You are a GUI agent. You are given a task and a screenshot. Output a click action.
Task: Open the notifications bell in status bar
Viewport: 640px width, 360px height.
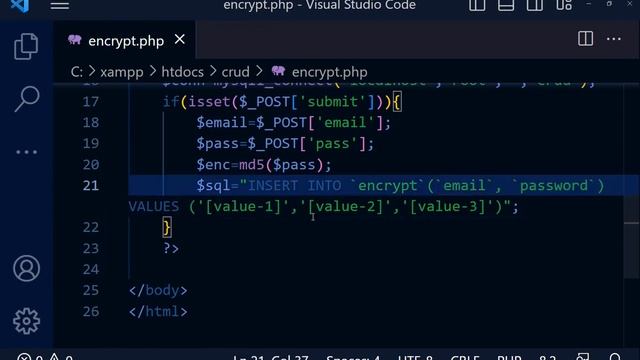(615, 357)
